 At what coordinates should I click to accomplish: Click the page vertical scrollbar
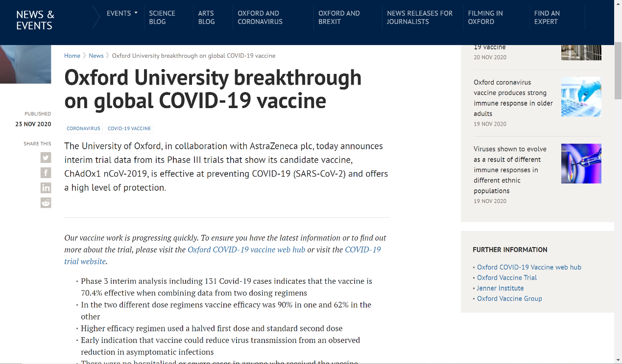tap(618, 196)
